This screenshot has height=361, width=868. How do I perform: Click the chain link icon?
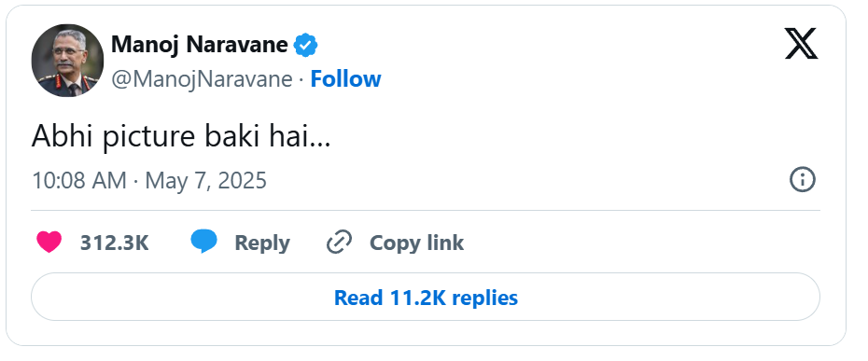pos(340,243)
